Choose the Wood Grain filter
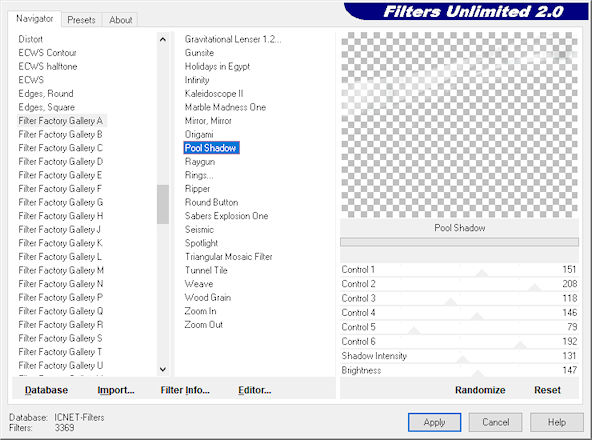The width and height of the screenshot is (592, 440). click(208, 298)
